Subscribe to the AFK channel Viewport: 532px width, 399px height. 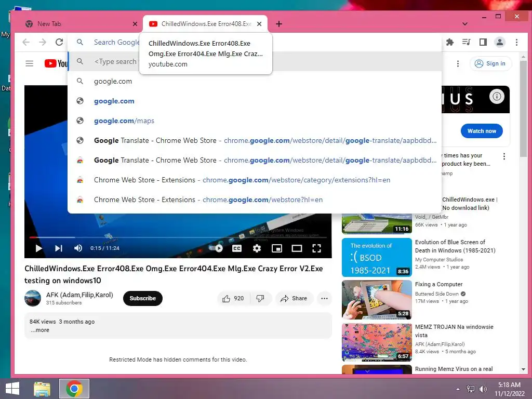coord(143,298)
